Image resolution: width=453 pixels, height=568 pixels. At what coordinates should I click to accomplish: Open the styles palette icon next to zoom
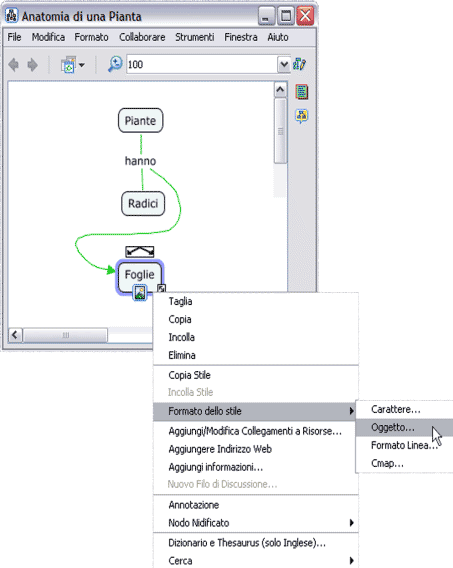click(x=299, y=64)
